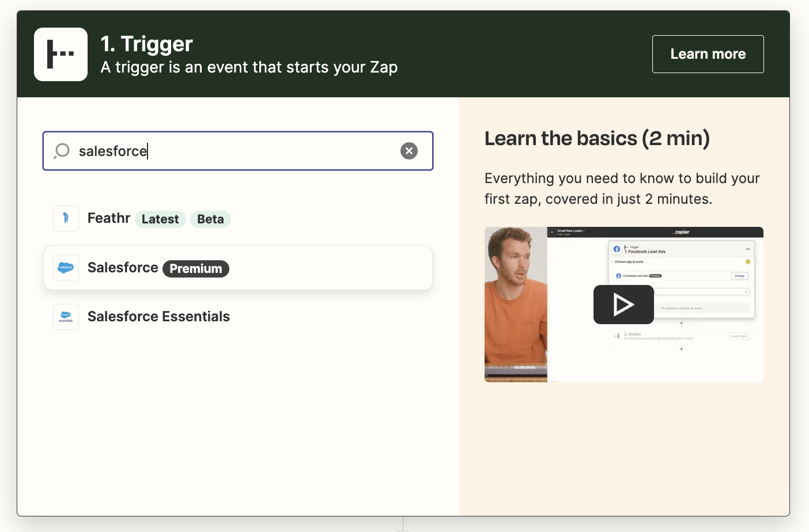The image size is (809, 532).
Task: Click the '1. Trigger' header title
Action: 146,44
